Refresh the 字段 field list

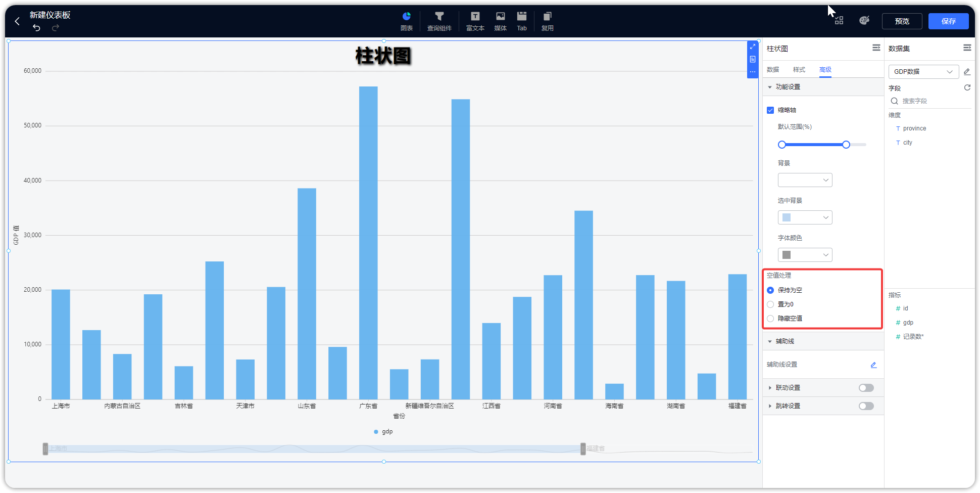point(967,87)
